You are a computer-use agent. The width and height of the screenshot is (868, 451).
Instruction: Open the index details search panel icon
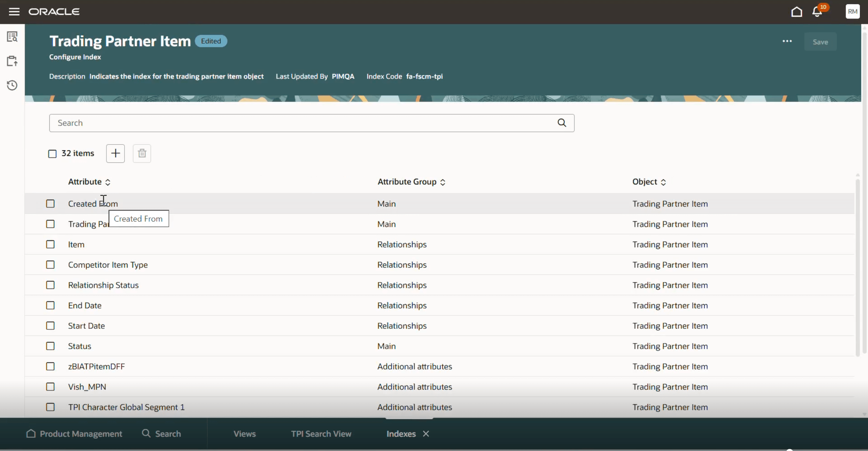click(12, 36)
